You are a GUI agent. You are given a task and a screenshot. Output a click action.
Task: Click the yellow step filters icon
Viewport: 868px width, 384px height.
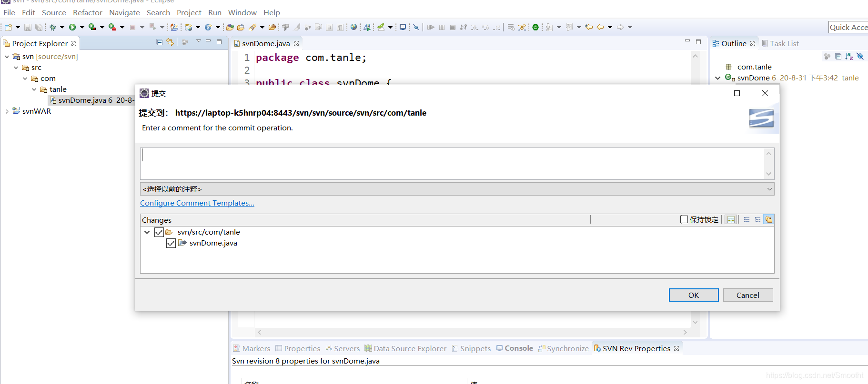(x=522, y=27)
